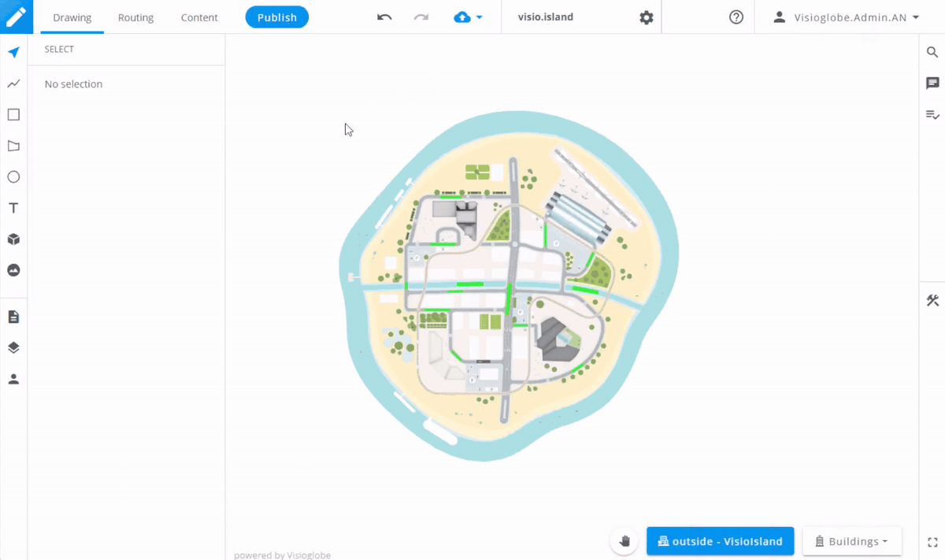Viewport: 945px width, 560px height.
Task: Choose the Select arrow tool
Action: point(13,53)
